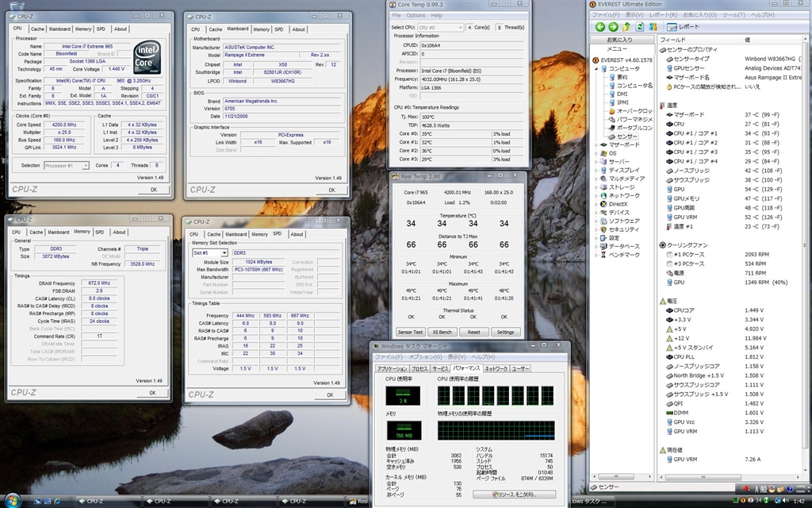Click the green back arrow in EVEREST toolbar
This screenshot has width=812, height=508.
[x=601, y=27]
